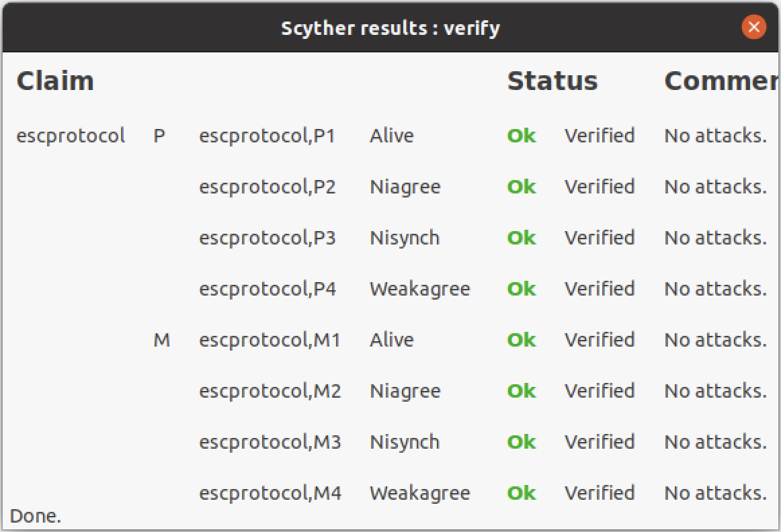This screenshot has height=532, width=781.
Task: Select the escprotocol,M4 claim label
Action: pos(270,493)
